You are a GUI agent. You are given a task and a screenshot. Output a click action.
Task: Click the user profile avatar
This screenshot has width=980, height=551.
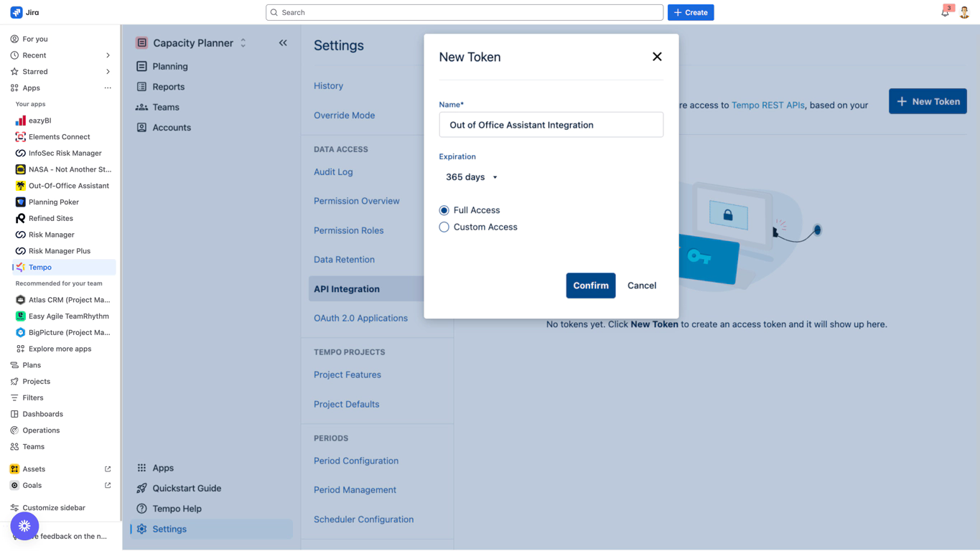[x=964, y=12]
